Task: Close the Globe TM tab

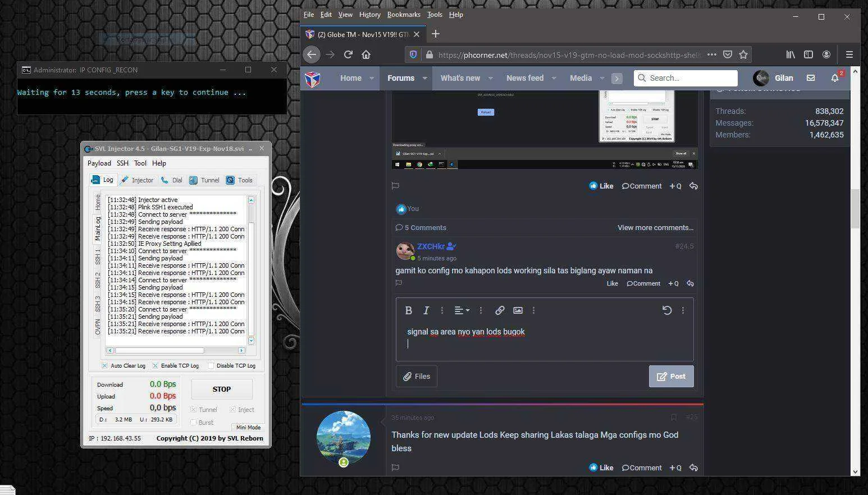Action: coord(417,34)
